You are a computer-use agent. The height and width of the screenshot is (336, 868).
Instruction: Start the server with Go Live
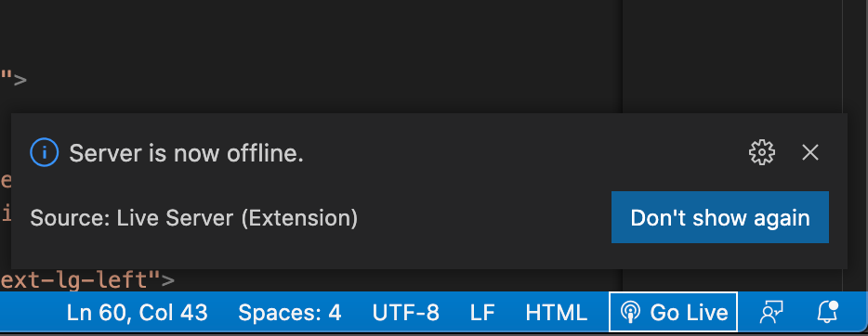click(x=673, y=313)
